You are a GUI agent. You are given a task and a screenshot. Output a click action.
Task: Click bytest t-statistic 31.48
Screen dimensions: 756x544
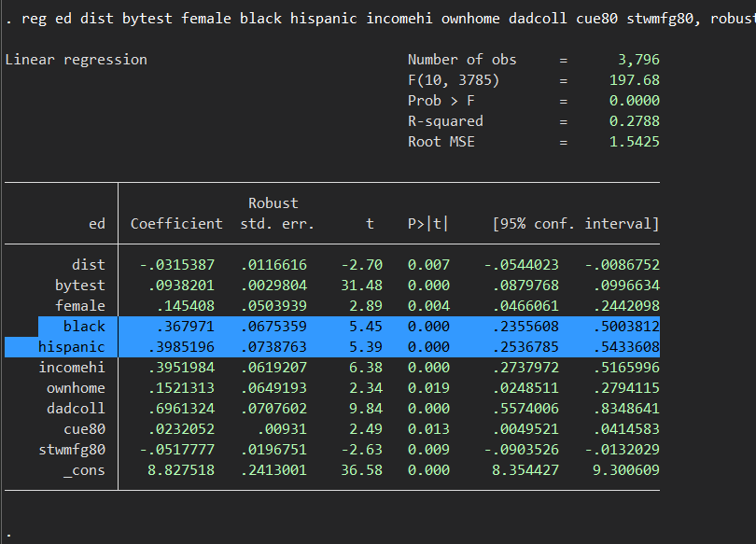361,286
